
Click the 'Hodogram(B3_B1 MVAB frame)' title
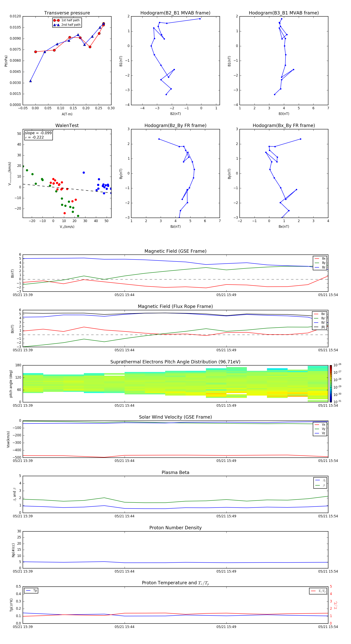pyautogui.click(x=284, y=13)
